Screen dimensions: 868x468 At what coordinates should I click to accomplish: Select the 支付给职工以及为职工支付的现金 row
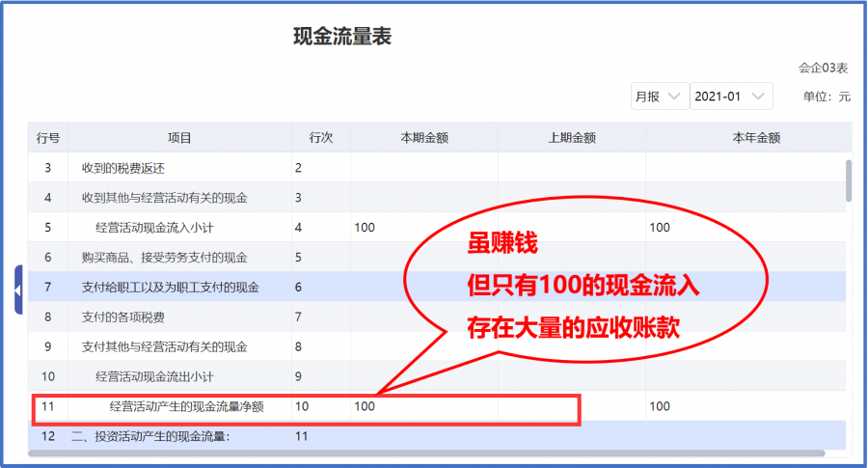170,288
